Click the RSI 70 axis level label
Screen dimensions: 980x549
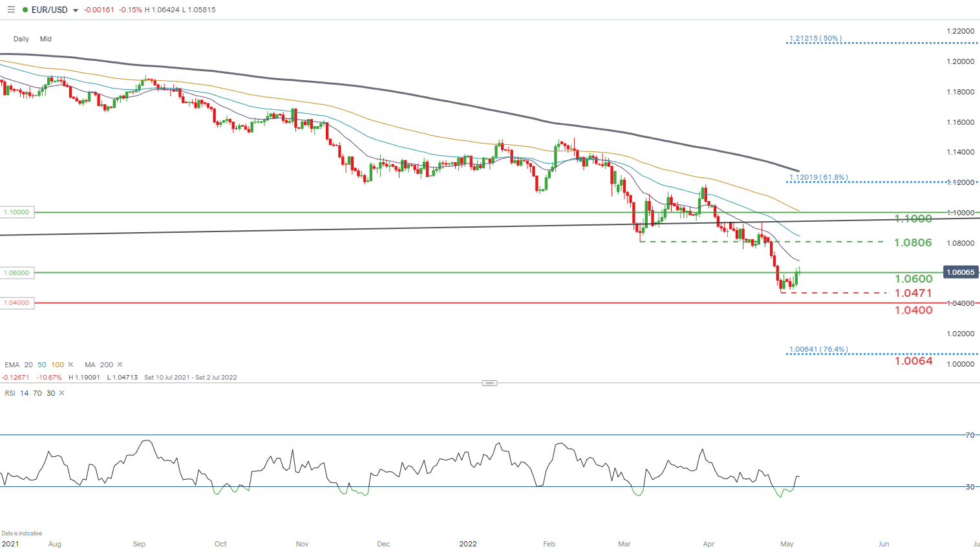970,435
